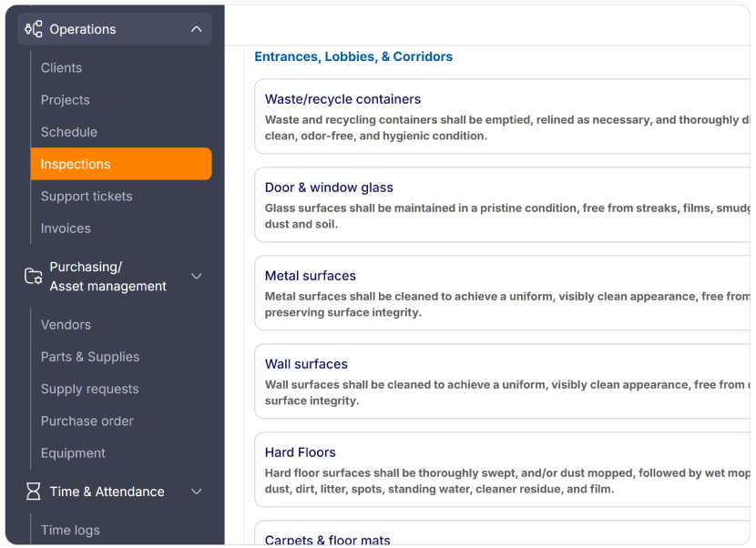Image resolution: width=756 pixels, height=548 pixels.
Task: Select the Hard Floors card title
Action: coord(300,452)
